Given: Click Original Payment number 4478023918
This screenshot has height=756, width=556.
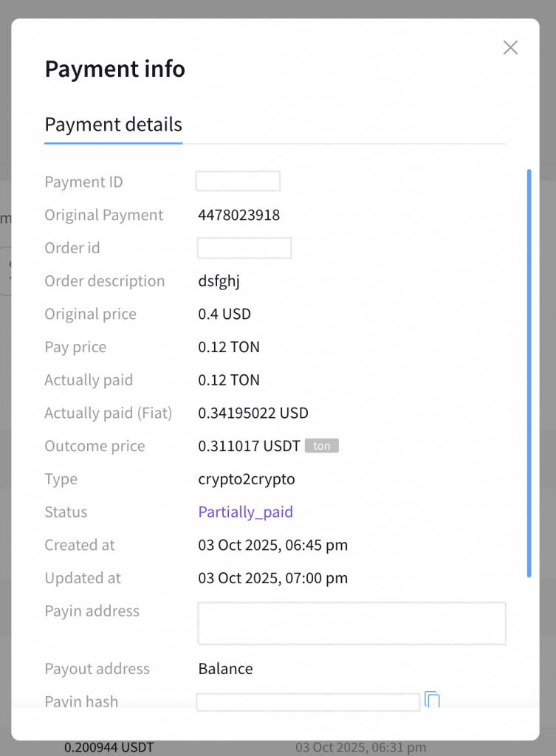Looking at the screenshot, I should coord(238,216).
